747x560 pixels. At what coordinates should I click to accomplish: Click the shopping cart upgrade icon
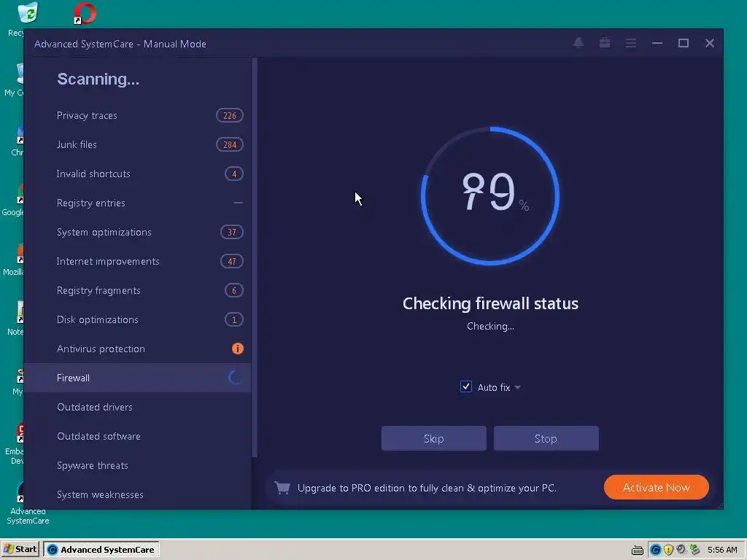pyautogui.click(x=282, y=488)
